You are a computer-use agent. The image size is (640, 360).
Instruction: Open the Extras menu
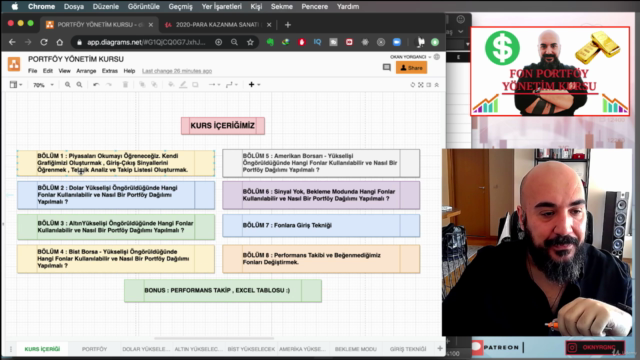pyautogui.click(x=109, y=71)
